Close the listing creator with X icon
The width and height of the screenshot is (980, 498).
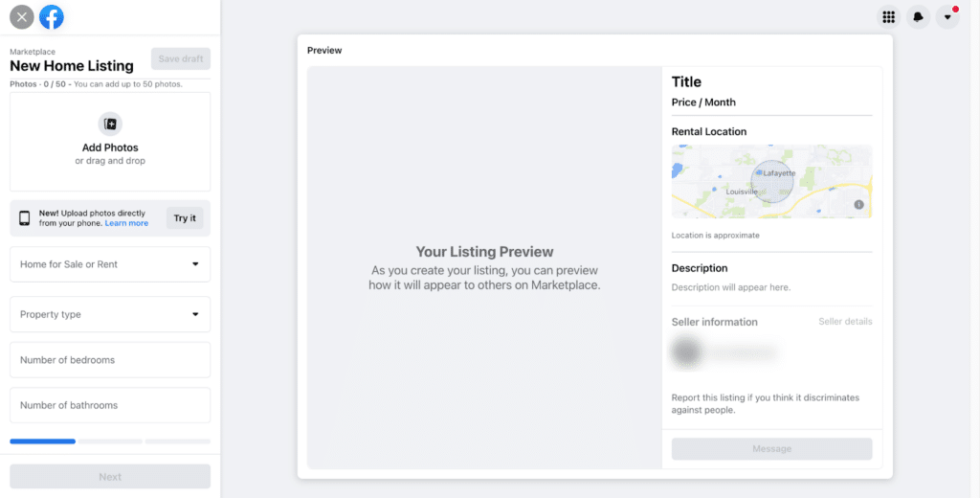pyautogui.click(x=22, y=17)
